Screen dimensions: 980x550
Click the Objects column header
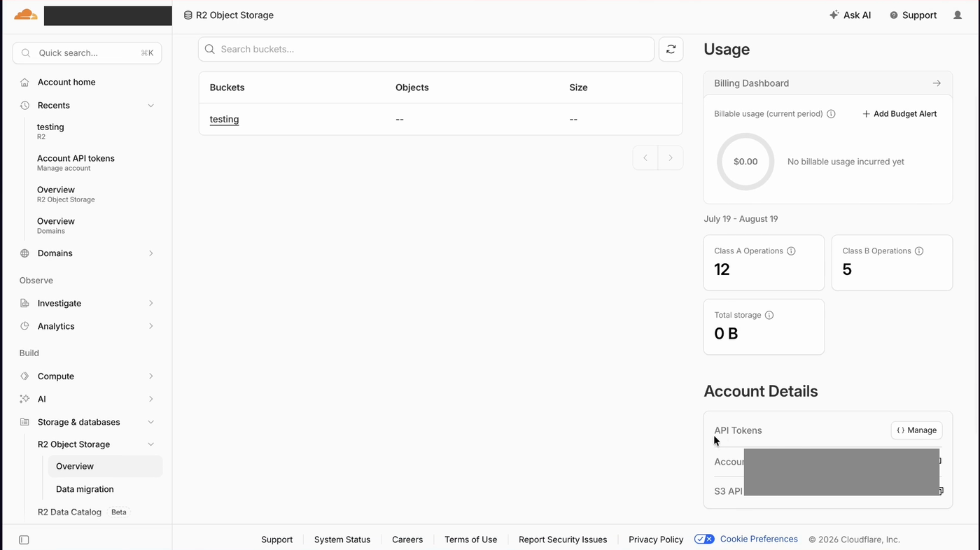(412, 87)
